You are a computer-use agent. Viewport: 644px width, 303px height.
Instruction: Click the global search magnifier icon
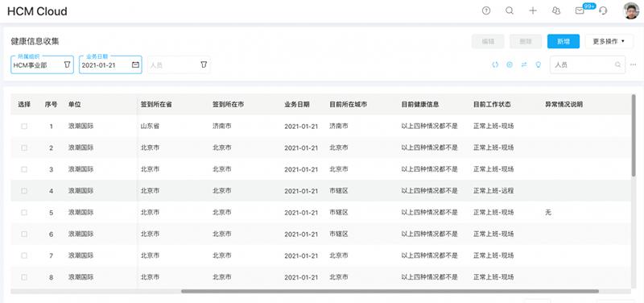tap(510, 11)
